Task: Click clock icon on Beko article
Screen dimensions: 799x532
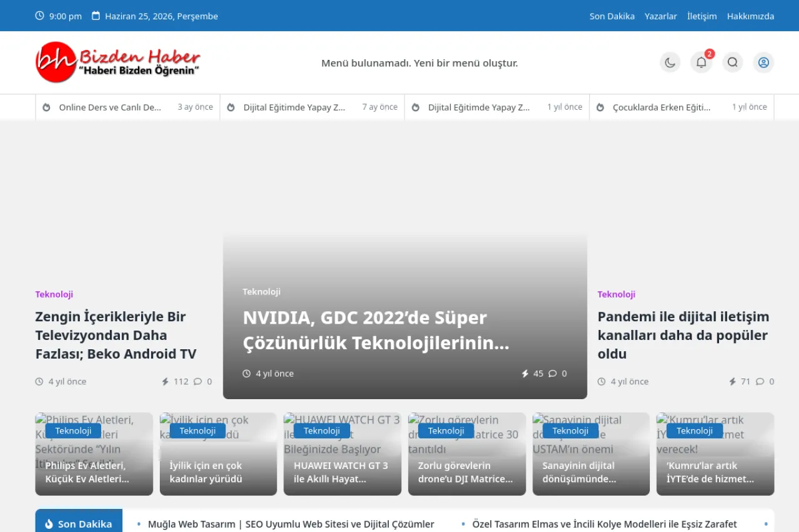Action: tap(39, 381)
